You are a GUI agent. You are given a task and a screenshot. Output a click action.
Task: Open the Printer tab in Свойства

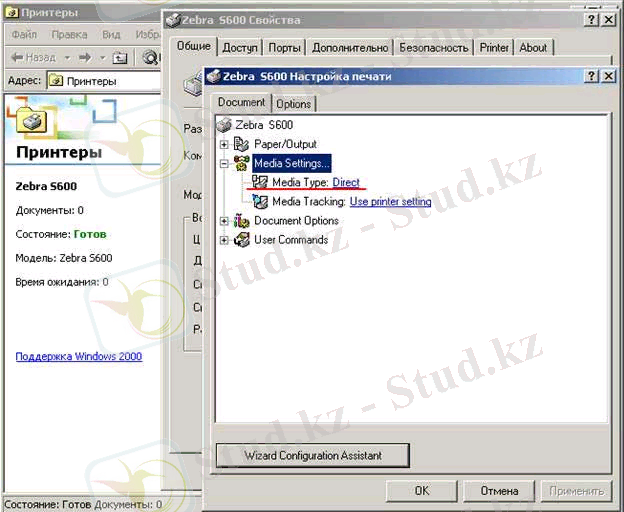494,48
